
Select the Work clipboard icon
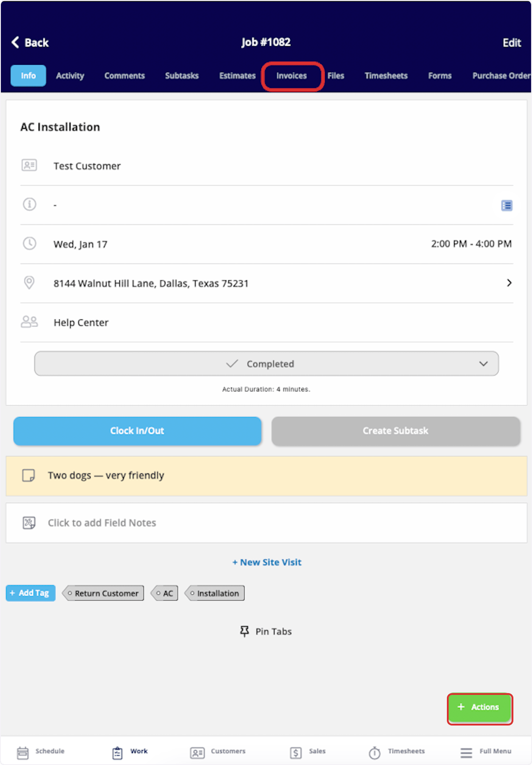click(x=117, y=753)
